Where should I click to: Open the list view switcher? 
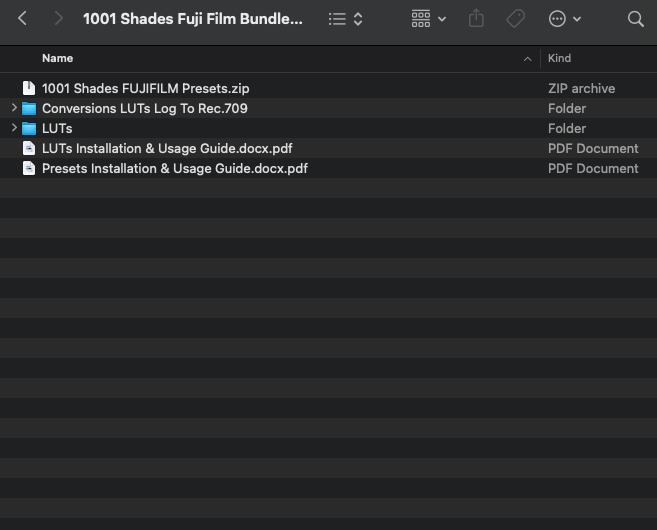(x=346, y=19)
